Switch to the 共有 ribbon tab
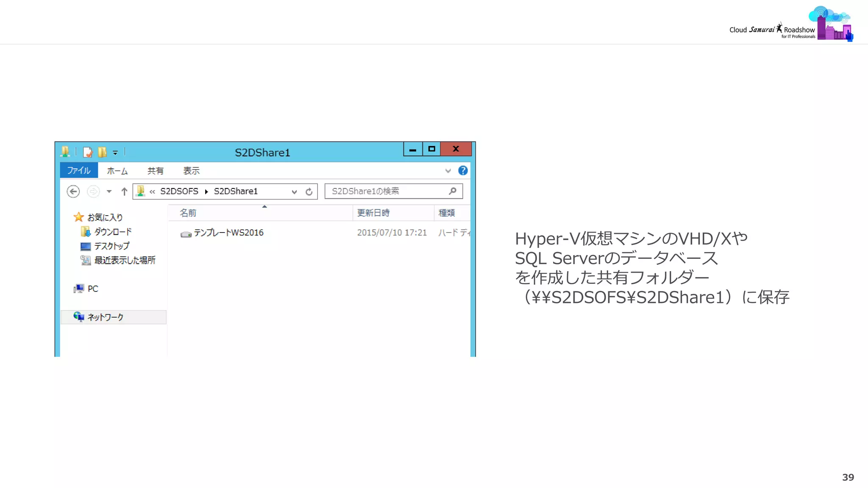The width and height of the screenshot is (868, 488). [156, 171]
